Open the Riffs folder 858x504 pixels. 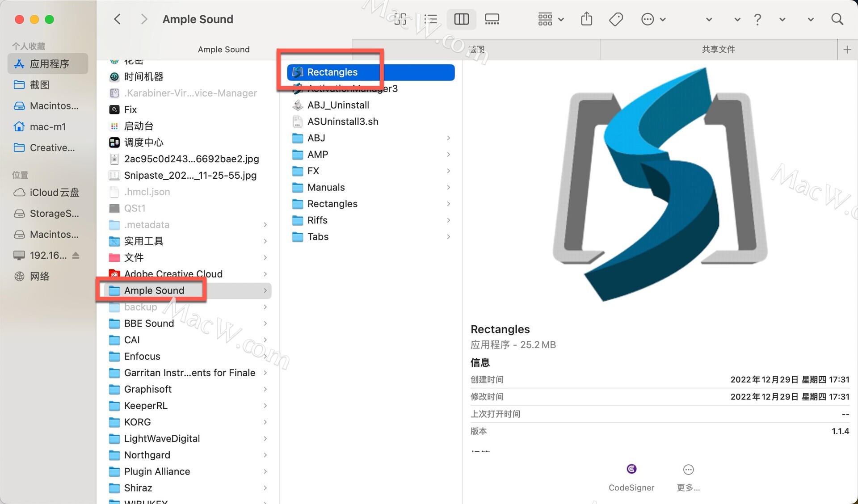pyautogui.click(x=371, y=221)
